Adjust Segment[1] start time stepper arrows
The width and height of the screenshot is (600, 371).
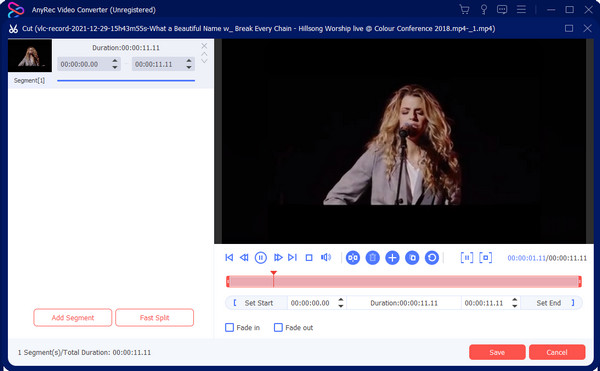[115, 64]
